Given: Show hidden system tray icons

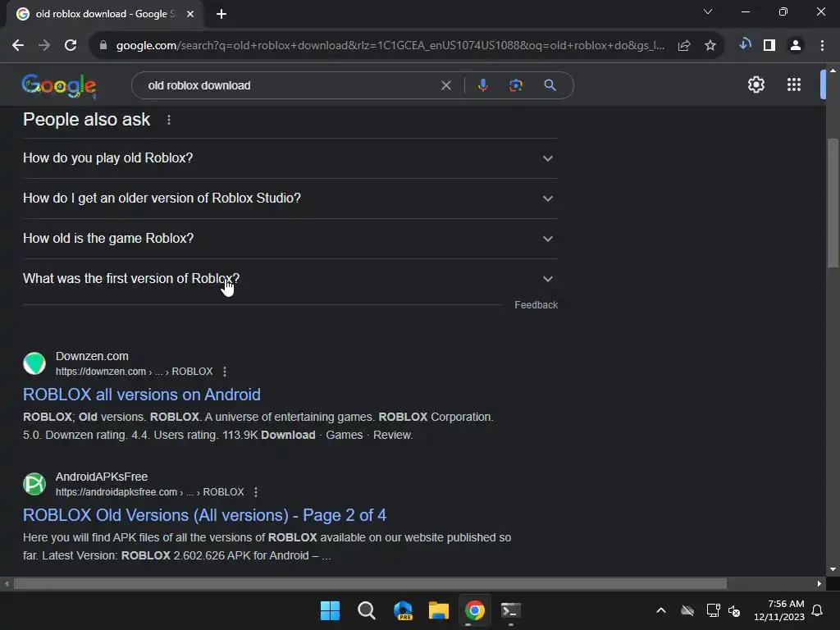Looking at the screenshot, I should pos(661,610).
